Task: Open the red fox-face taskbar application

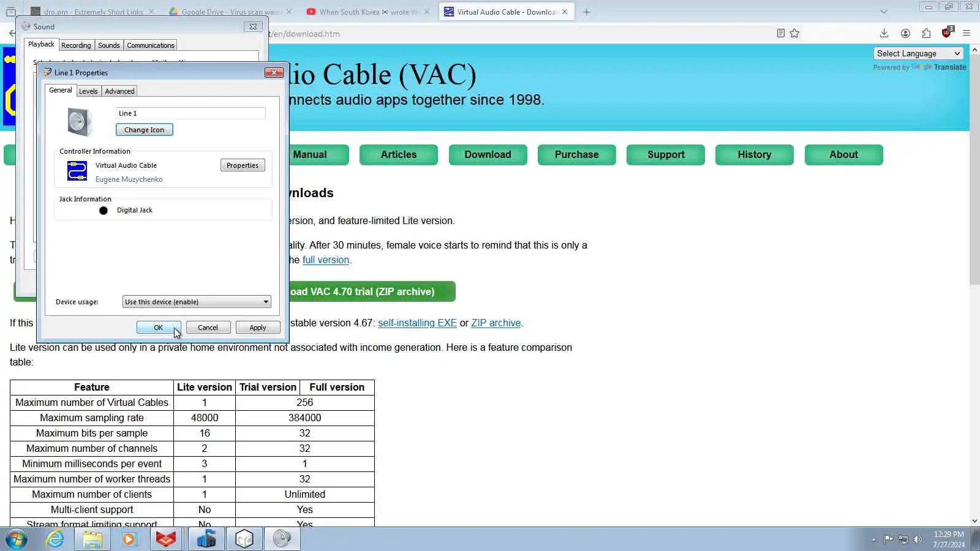Action: point(166,539)
